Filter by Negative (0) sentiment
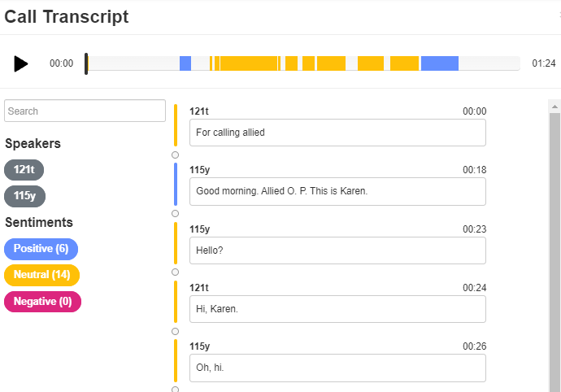Image resolution: width=561 pixels, height=392 pixels. pos(42,302)
